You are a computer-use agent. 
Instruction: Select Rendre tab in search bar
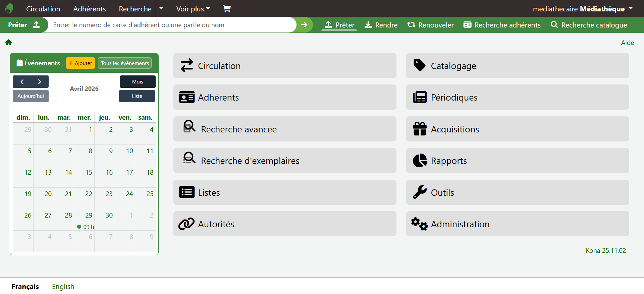tap(381, 25)
